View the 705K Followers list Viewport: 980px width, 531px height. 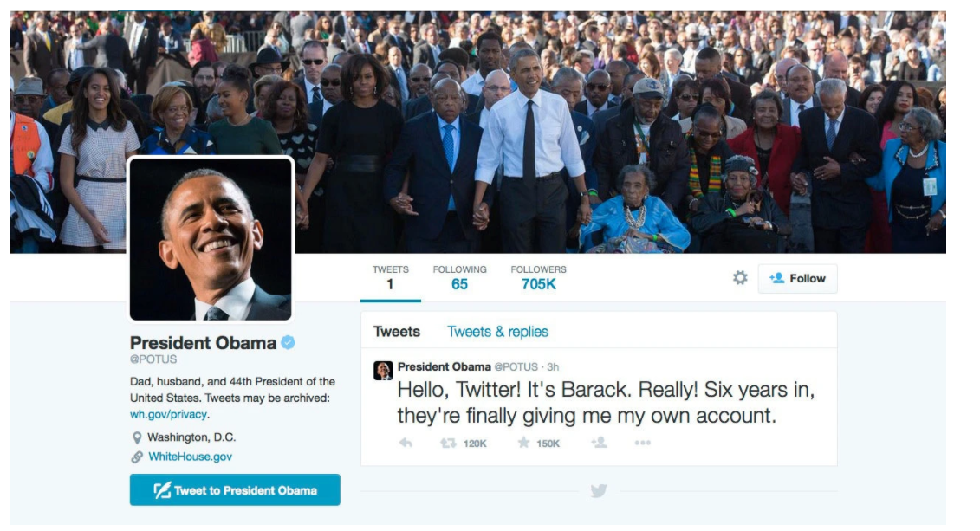click(538, 278)
